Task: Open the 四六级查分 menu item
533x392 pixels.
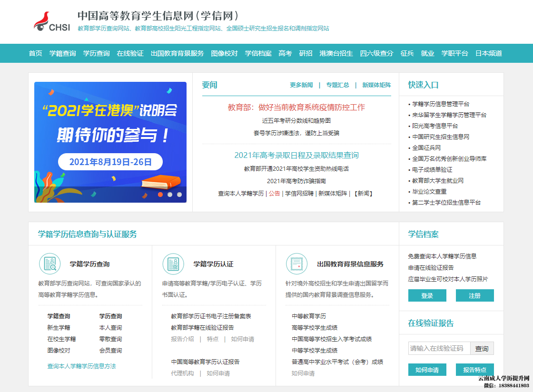Action: click(376, 53)
